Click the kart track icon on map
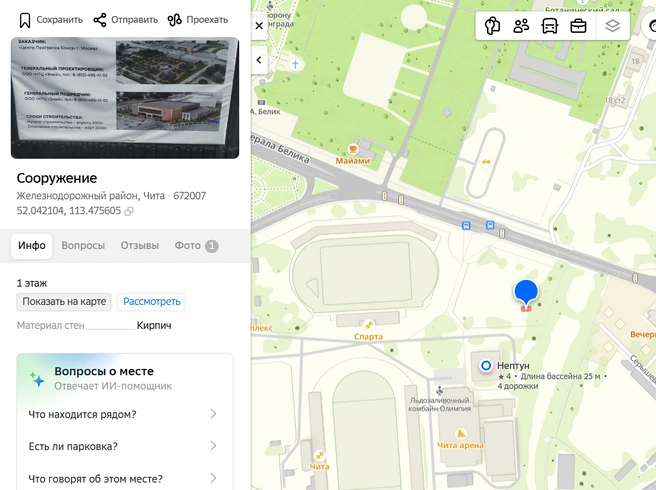The height and width of the screenshot is (490, 656). click(x=486, y=162)
